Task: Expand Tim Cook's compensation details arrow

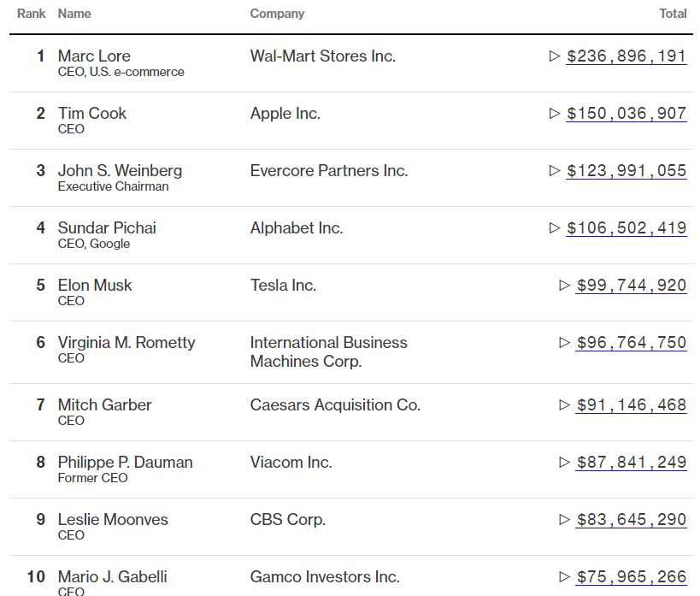Action: [555, 114]
